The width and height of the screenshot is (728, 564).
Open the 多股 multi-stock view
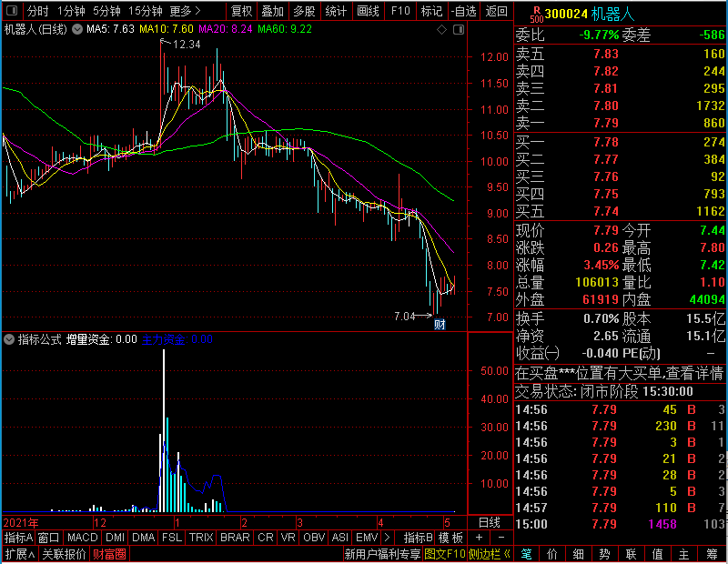pyautogui.click(x=305, y=11)
